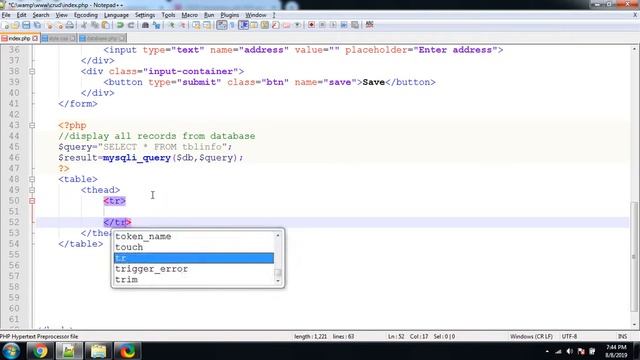Click 'Windows (CR LF)' in status bar
This screenshot has width=640, height=360.
click(531, 336)
